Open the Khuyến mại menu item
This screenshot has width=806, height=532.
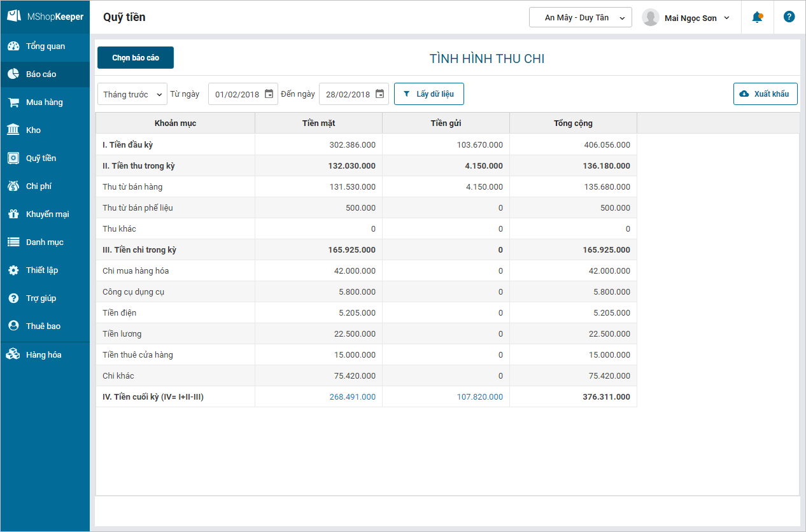pyautogui.click(x=45, y=214)
